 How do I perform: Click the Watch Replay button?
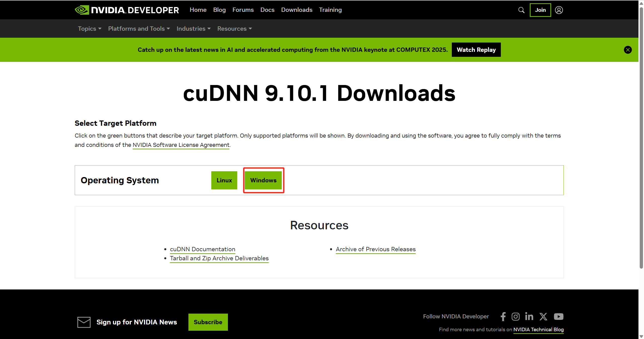point(476,50)
